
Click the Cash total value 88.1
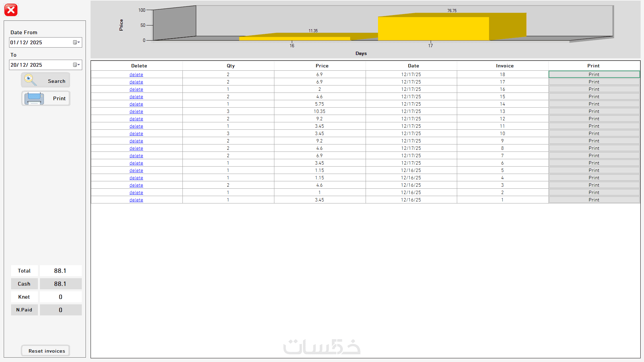[x=60, y=284]
